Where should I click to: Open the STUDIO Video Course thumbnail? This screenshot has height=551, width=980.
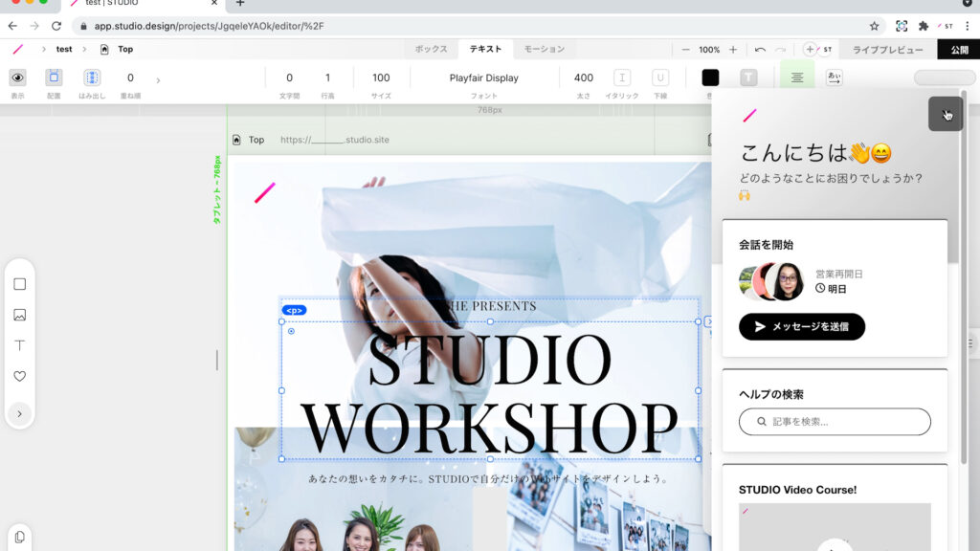[x=835, y=527]
